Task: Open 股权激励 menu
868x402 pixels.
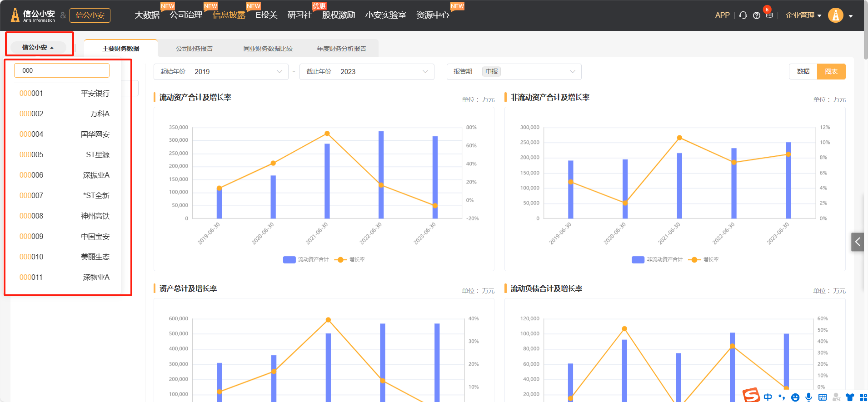Action: click(339, 15)
